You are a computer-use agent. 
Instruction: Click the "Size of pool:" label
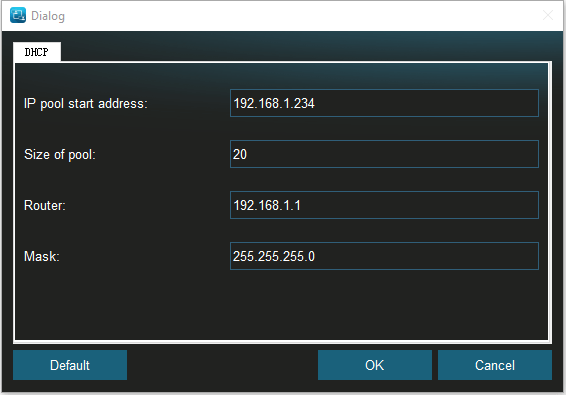(x=60, y=155)
